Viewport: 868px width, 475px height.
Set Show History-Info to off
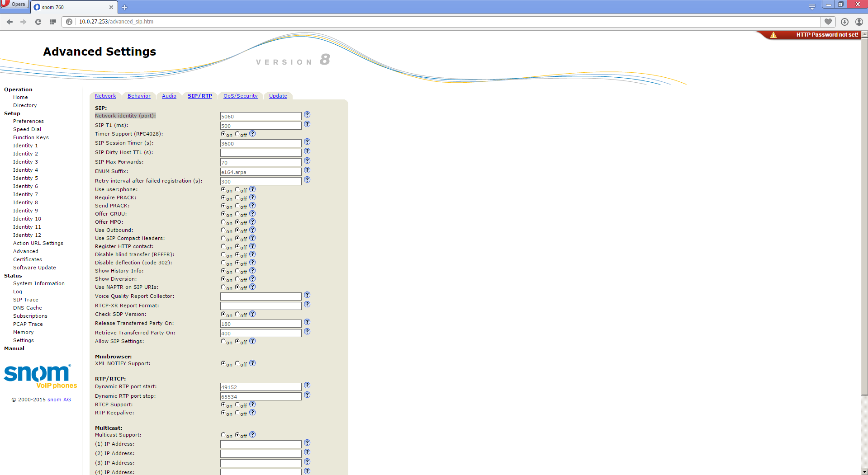click(237, 271)
